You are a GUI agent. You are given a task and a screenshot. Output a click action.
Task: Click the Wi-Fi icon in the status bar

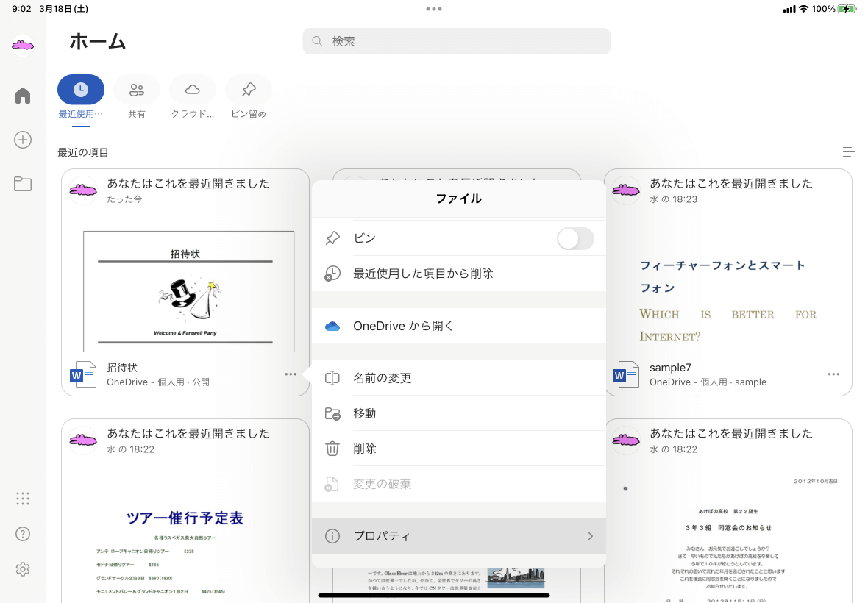pyautogui.click(x=803, y=9)
